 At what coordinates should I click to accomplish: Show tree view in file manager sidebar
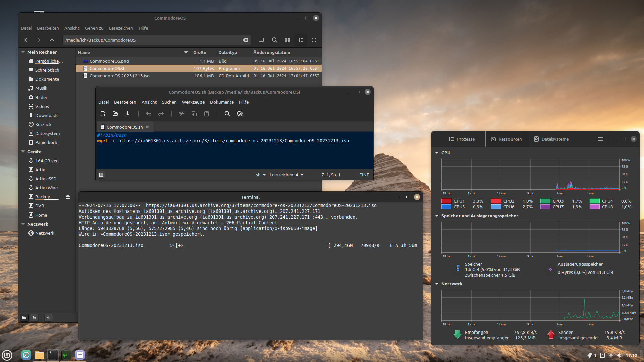pos(34,318)
